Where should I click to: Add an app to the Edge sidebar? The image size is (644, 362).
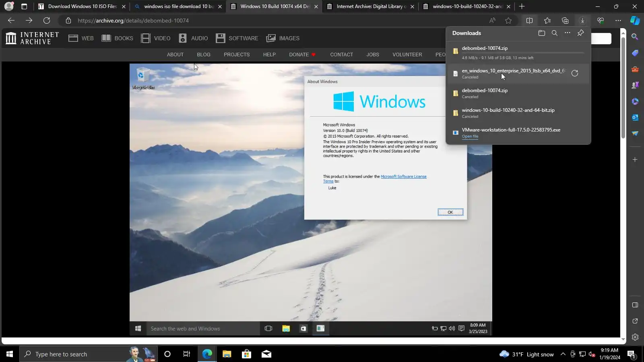635,160
